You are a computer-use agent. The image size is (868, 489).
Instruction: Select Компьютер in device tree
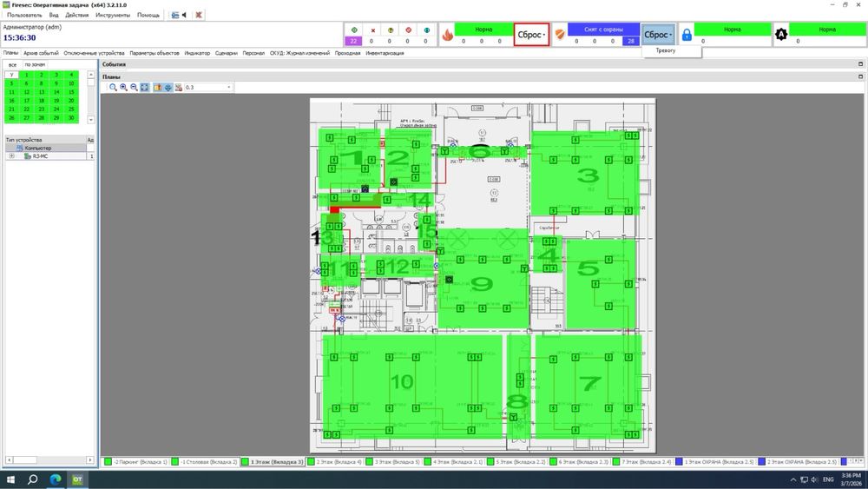(38, 149)
